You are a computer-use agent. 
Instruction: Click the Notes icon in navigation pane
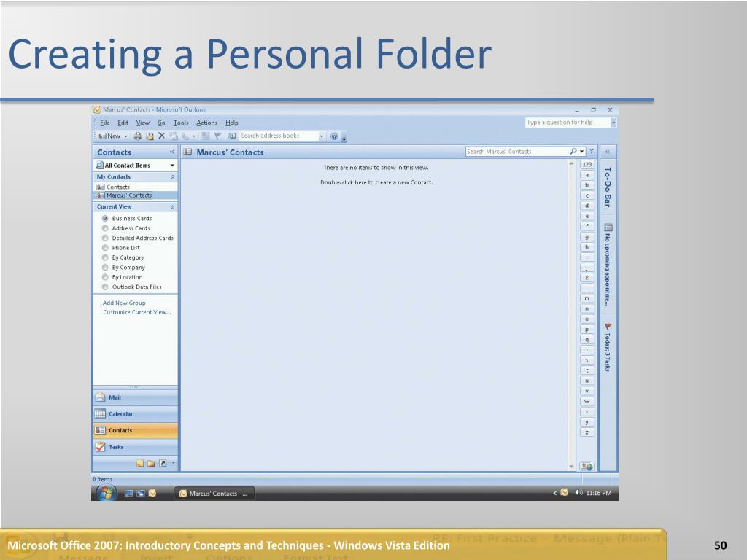pos(139,463)
